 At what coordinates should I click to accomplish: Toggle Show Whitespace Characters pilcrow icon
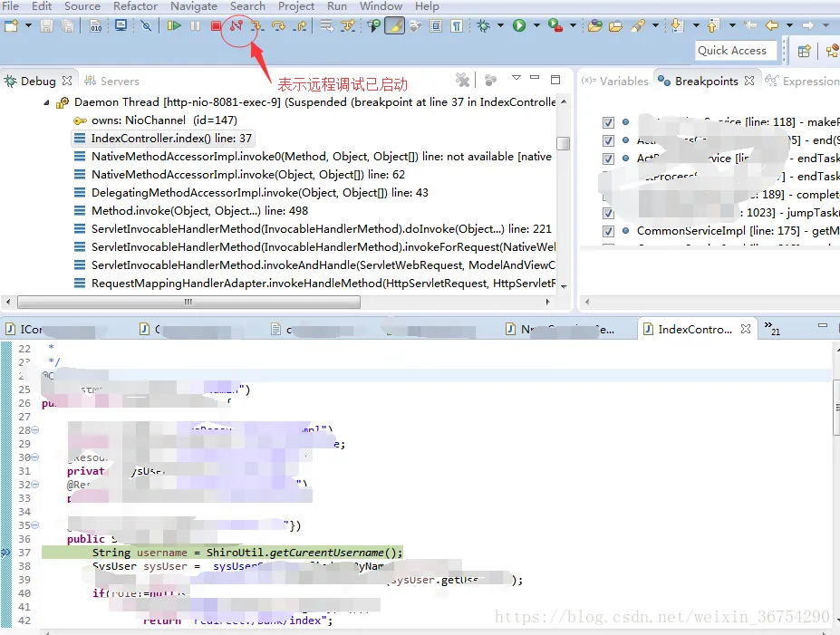457,25
